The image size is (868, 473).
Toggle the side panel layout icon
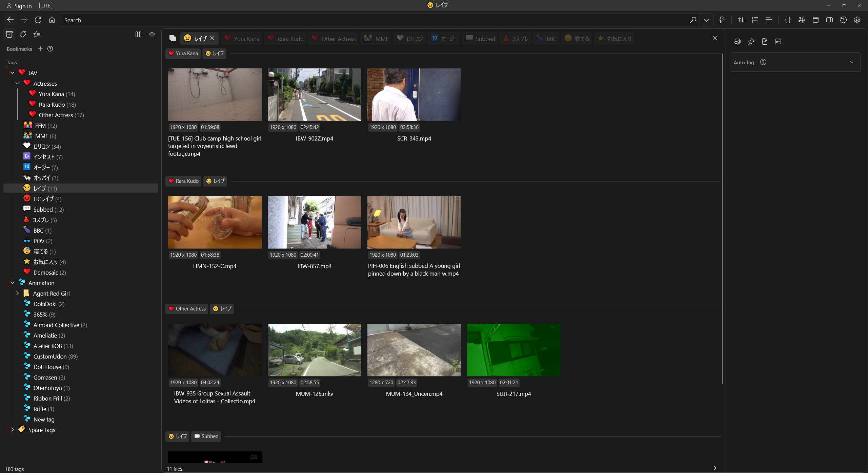pos(829,20)
